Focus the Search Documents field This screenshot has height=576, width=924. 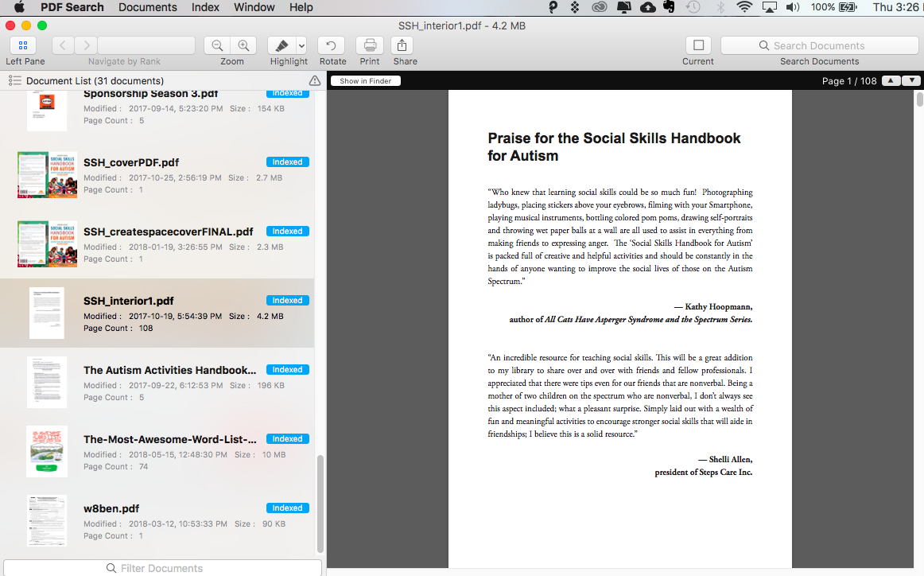pos(819,45)
